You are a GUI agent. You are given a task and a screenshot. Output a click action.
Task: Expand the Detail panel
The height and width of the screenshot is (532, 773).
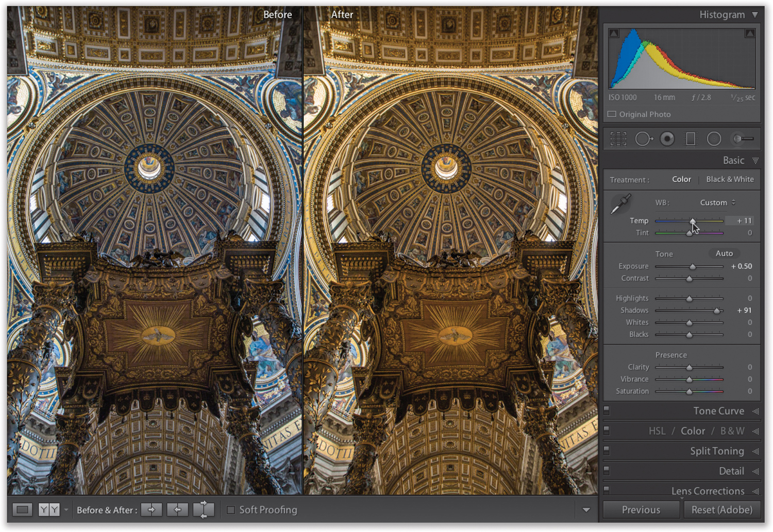pos(755,471)
